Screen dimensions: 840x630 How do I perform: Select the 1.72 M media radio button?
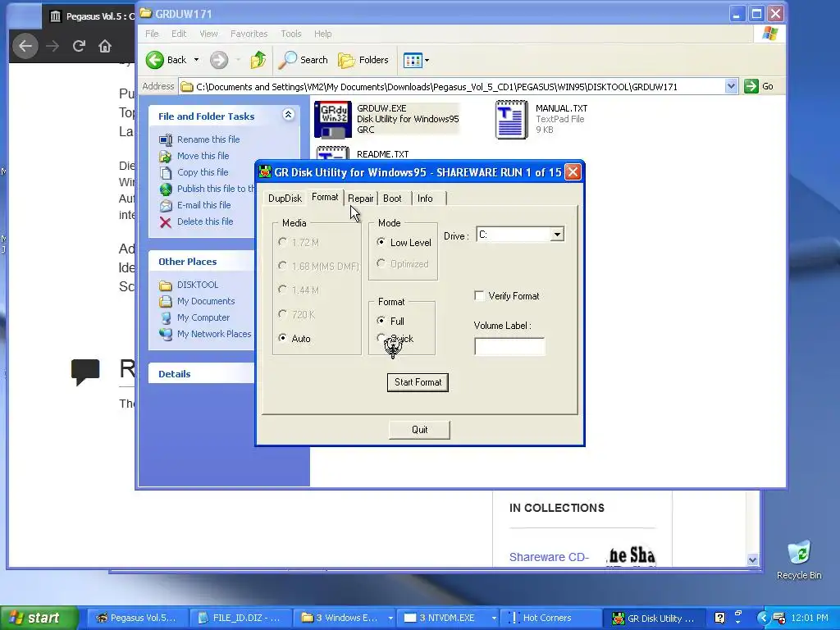282,242
